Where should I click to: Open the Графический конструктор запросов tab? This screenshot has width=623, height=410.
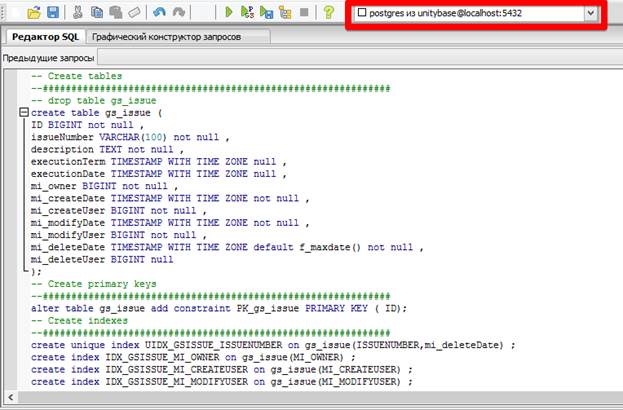tap(178, 36)
